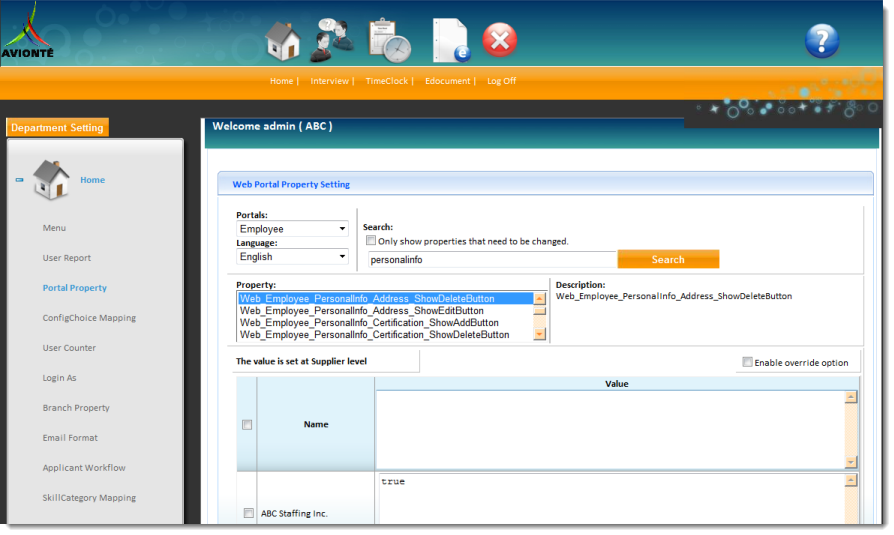Click the Property list scrollbar down arrow

(540, 334)
